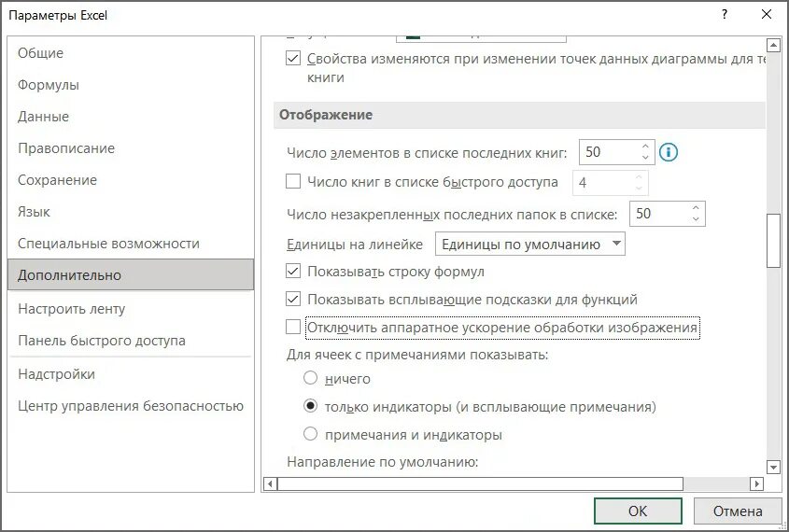This screenshot has height=532, width=789.
Task: Click Для ячеек с примечаниями показывать label
Action: tap(417, 355)
